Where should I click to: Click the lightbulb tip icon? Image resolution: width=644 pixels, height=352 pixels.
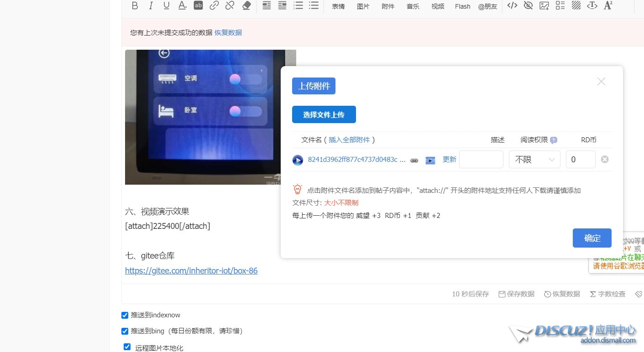[298, 190]
